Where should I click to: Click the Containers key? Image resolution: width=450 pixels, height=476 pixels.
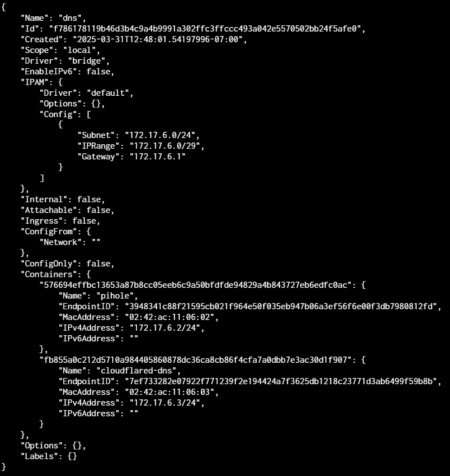click(48, 274)
